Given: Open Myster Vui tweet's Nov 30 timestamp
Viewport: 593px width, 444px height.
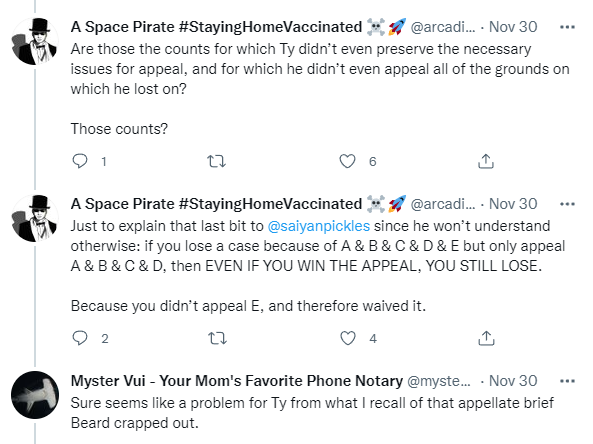Looking at the screenshot, I should pyautogui.click(x=513, y=381).
